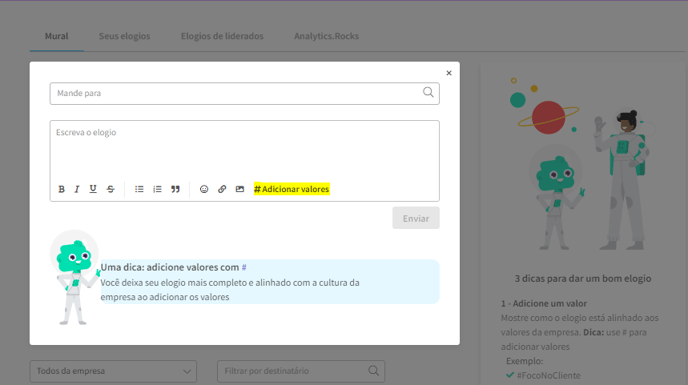Insert a hyperlink in the praise
Viewport: 688px width, 385px height.
[x=222, y=189]
